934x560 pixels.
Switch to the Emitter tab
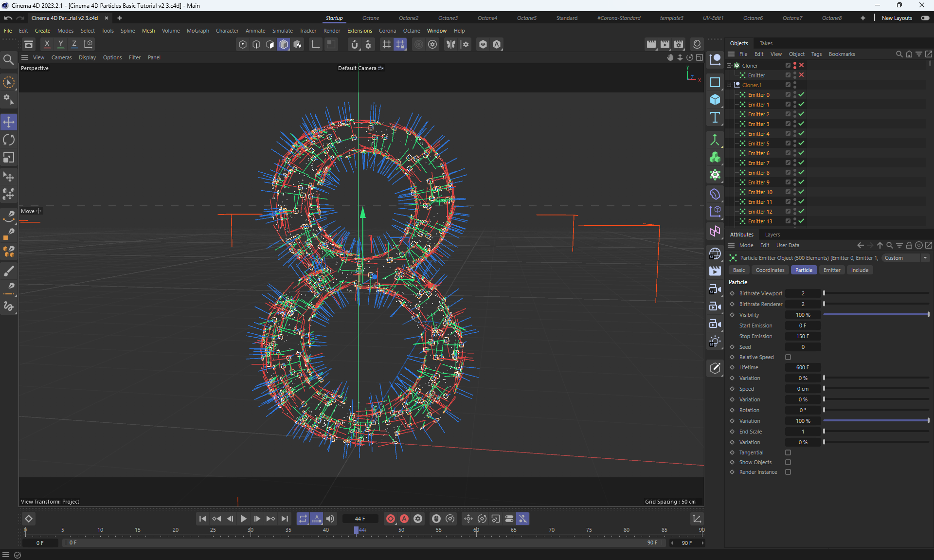[x=831, y=270]
